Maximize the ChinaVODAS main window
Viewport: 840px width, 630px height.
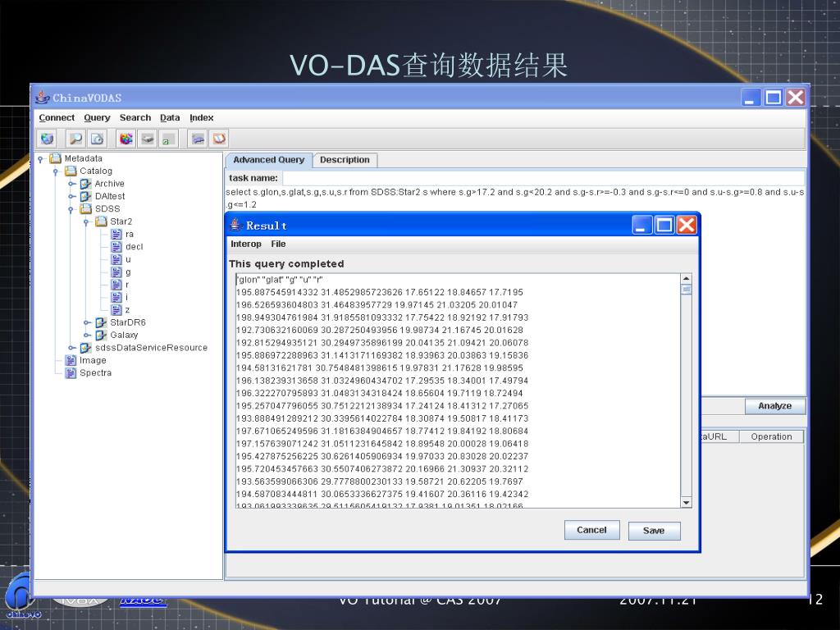tap(773, 98)
